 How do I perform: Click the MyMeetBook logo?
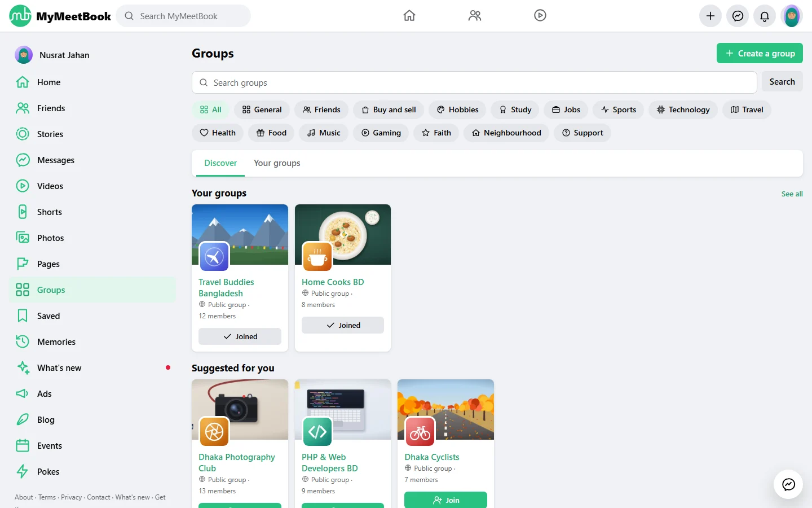tap(60, 16)
